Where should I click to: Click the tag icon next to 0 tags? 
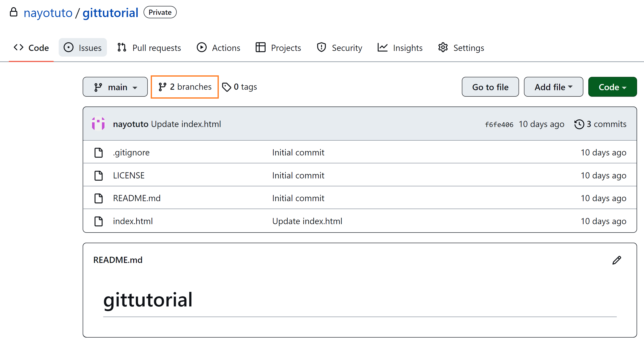(226, 87)
